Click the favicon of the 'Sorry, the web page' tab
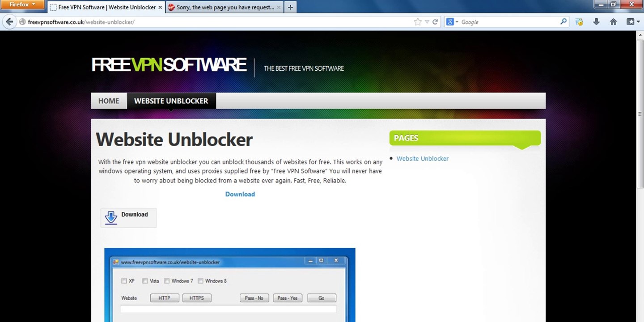 (x=171, y=7)
